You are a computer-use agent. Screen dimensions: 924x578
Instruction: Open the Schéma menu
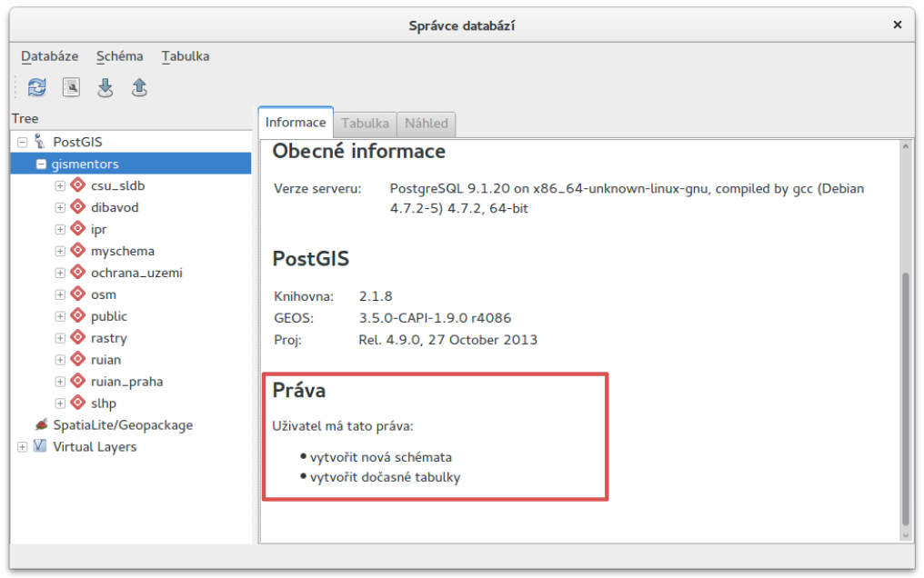pos(120,56)
